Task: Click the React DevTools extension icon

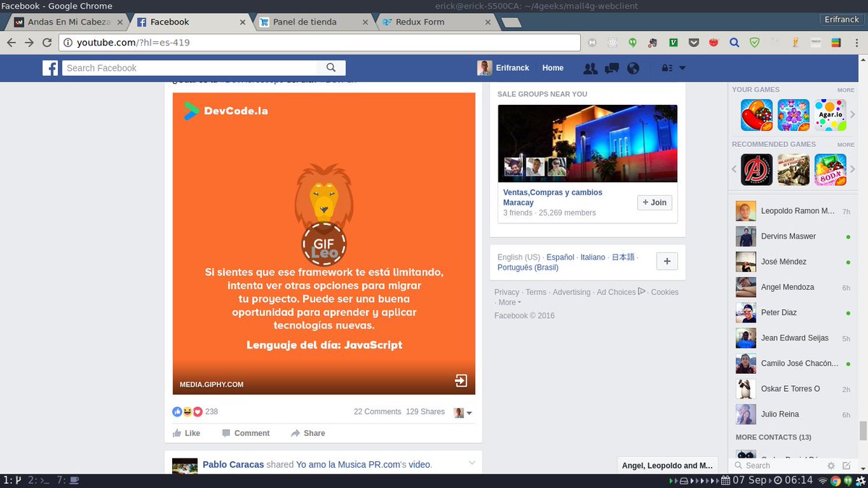Action: 612,43
